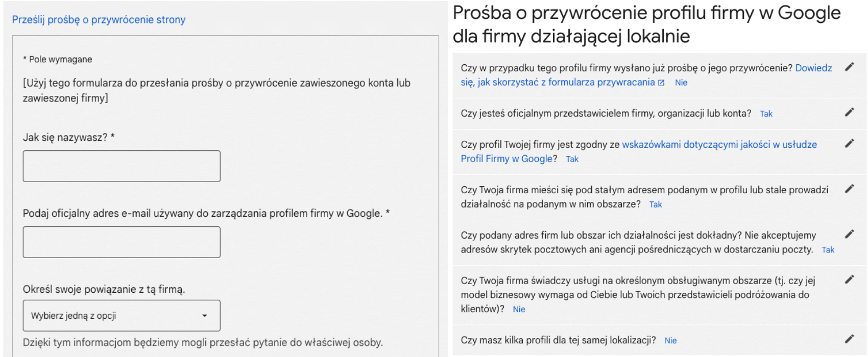Click 'Nie' answer next to formularza przywracania
The height and width of the screenshot is (357, 868).
point(681,83)
